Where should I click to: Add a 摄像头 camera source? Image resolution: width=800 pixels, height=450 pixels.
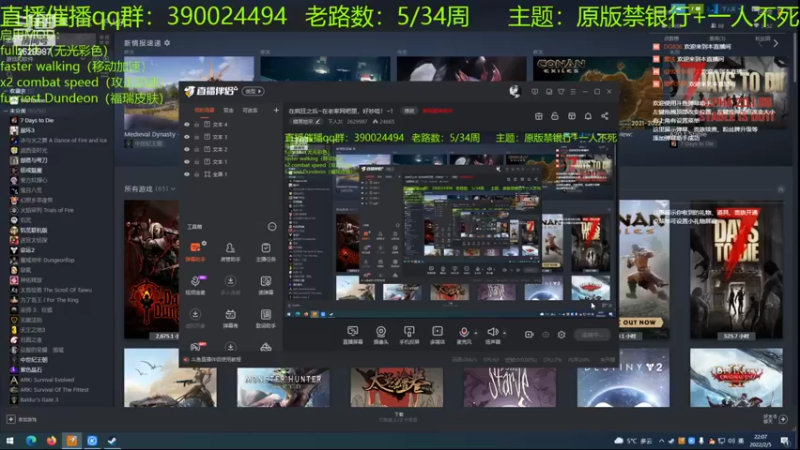click(x=381, y=335)
